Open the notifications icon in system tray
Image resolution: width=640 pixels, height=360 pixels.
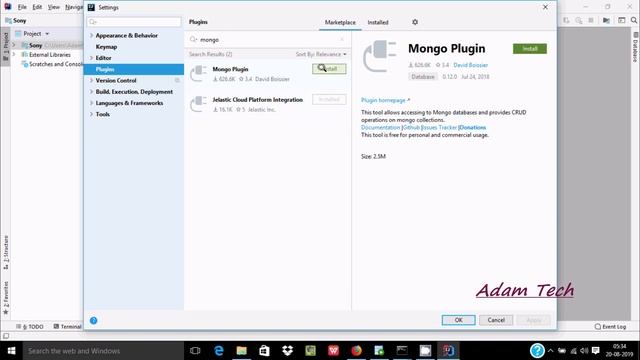[596, 351]
